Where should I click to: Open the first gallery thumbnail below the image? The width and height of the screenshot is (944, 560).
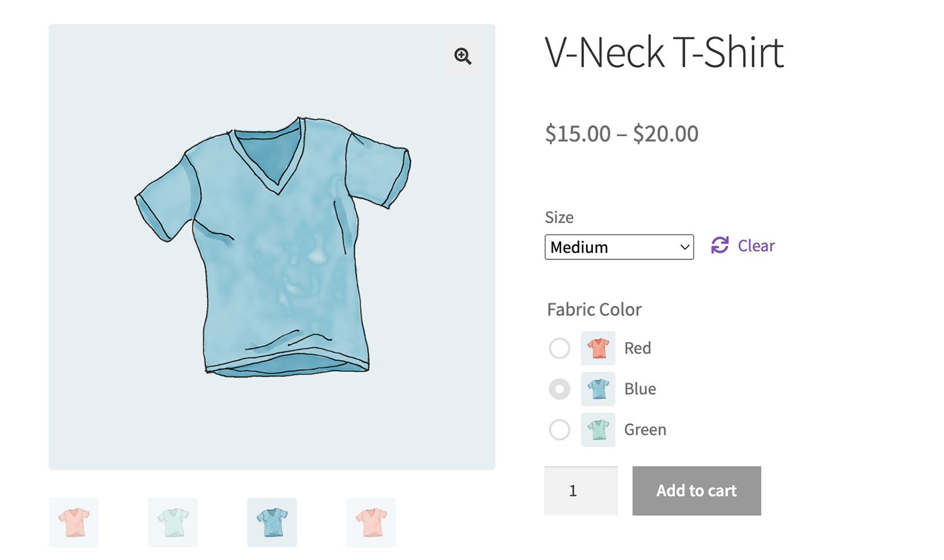[x=74, y=523]
